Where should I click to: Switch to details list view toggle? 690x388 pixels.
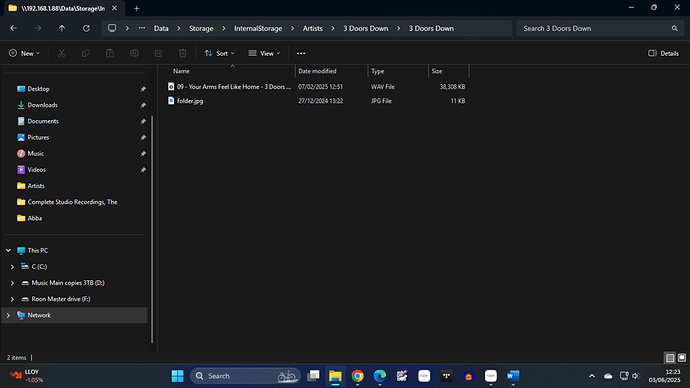tap(670, 358)
